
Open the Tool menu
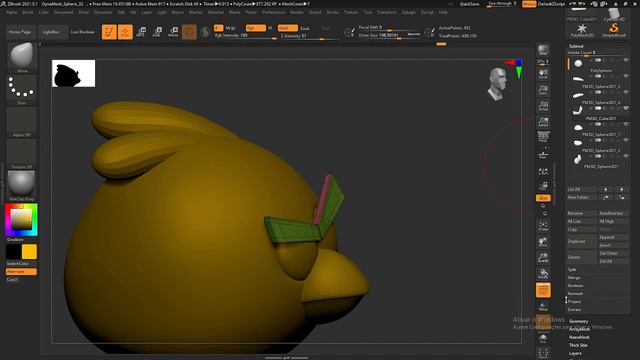pyautogui.click(x=367, y=12)
